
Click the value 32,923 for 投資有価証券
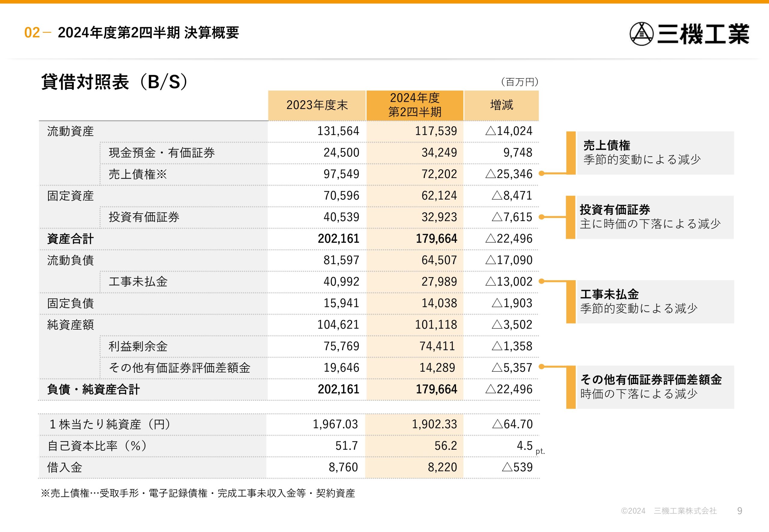click(439, 217)
